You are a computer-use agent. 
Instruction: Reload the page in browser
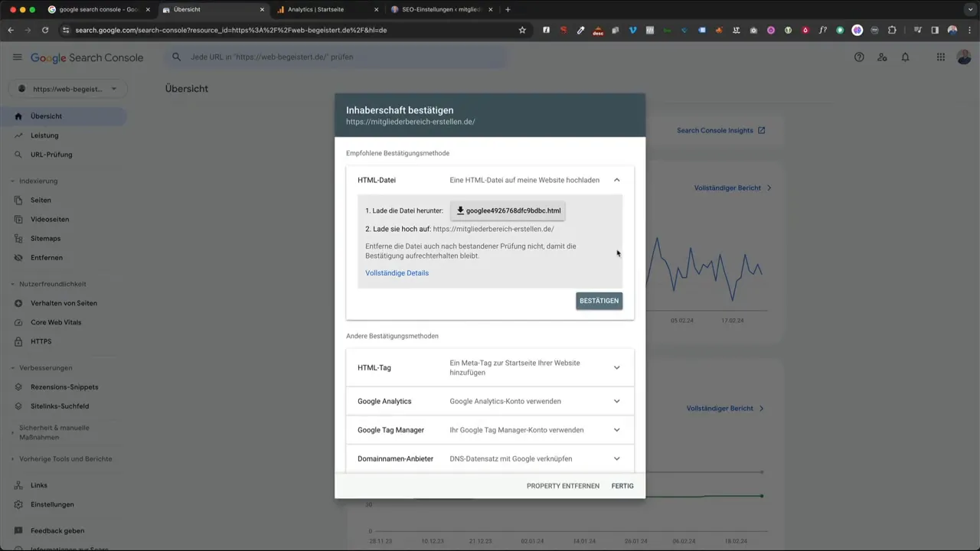(45, 30)
